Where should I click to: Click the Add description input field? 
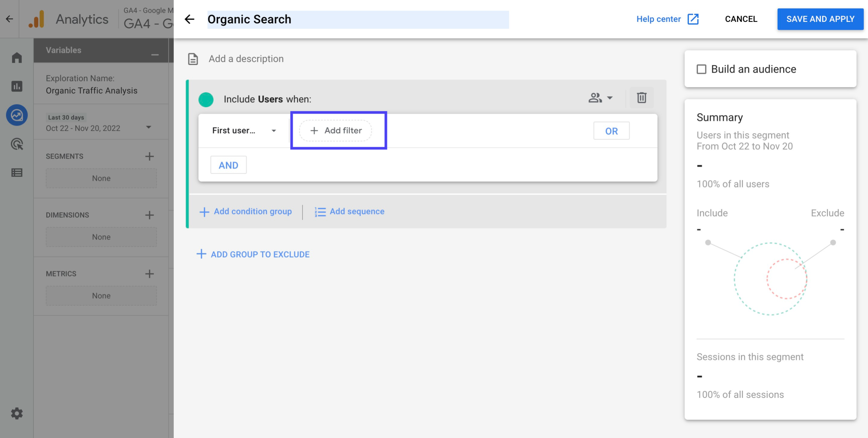coord(246,58)
